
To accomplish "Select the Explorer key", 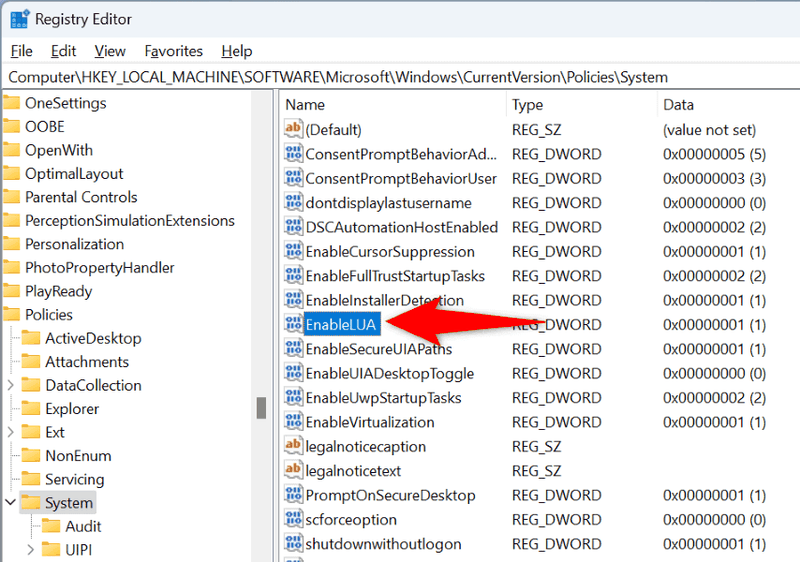I will coord(72,408).
